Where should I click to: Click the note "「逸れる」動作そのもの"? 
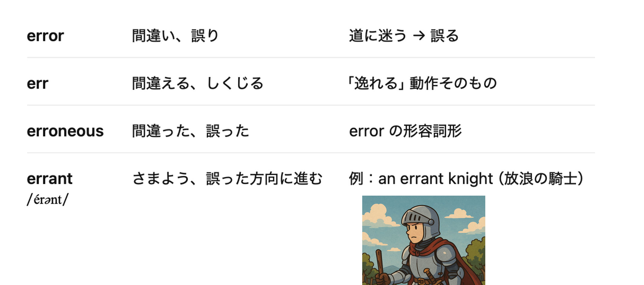(x=423, y=83)
